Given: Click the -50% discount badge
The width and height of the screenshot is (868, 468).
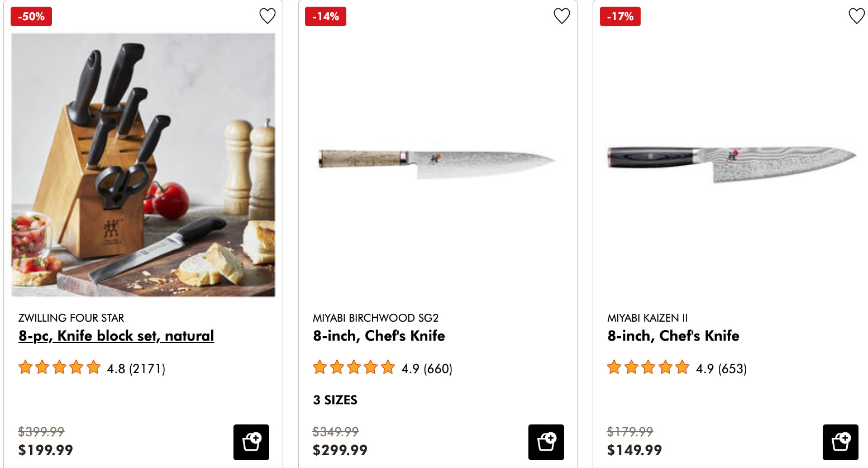Looking at the screenshot, I should click(31, 17).
